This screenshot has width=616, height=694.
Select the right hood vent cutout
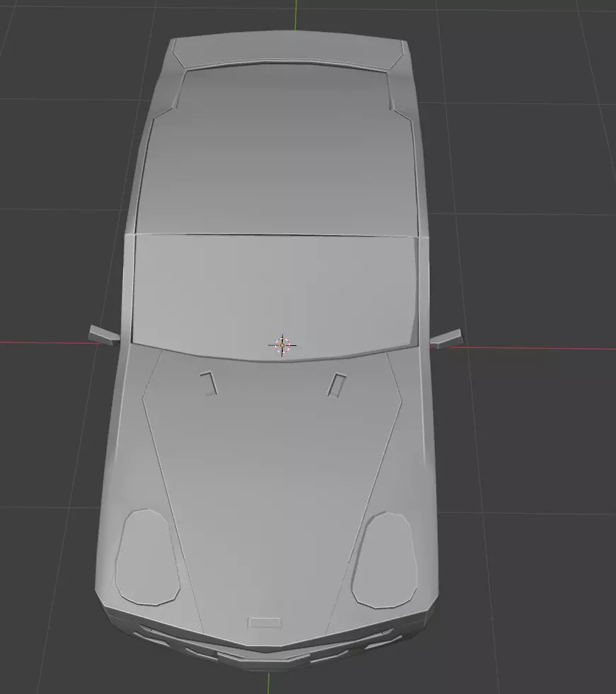coord(337,385)
